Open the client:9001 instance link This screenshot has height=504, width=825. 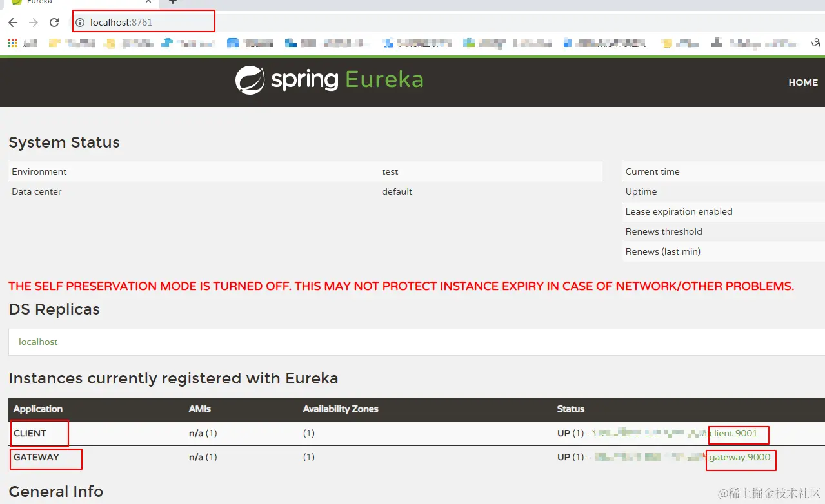pyautogui.click(x=733, y=433)
